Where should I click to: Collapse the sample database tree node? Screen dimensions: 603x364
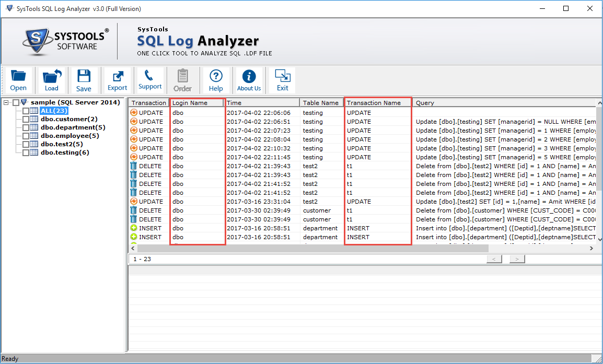coord(6,103)
